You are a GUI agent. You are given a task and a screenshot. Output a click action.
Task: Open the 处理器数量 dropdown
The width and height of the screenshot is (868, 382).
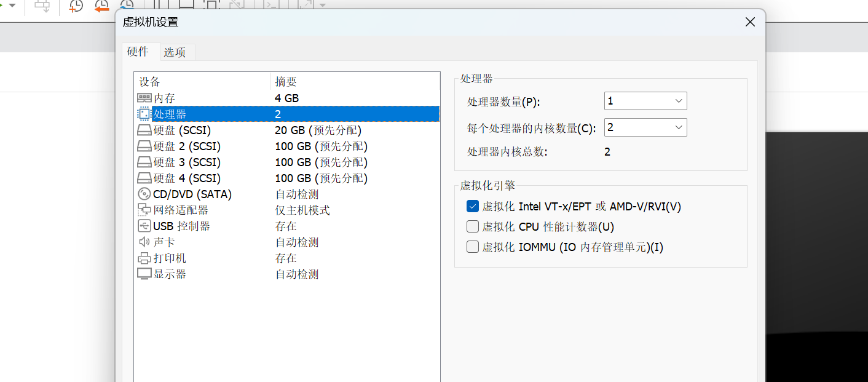[645, 101]
